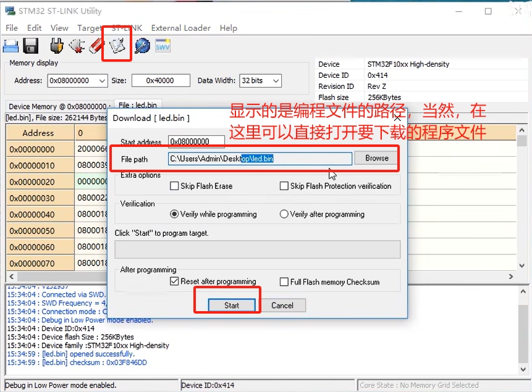This screenshot has height=392, width=532.
Task: Click the programming progress bar
Action: tap(258, 249)
